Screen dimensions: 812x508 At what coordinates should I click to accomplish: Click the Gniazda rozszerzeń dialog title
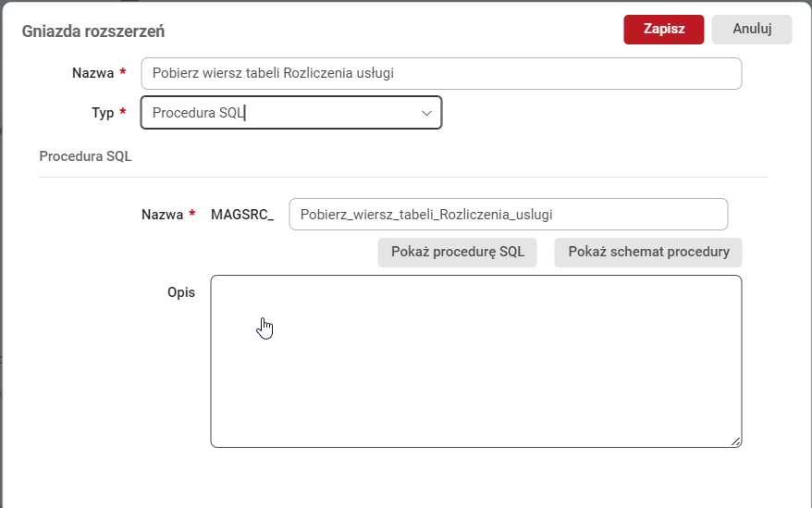(93, 31)
